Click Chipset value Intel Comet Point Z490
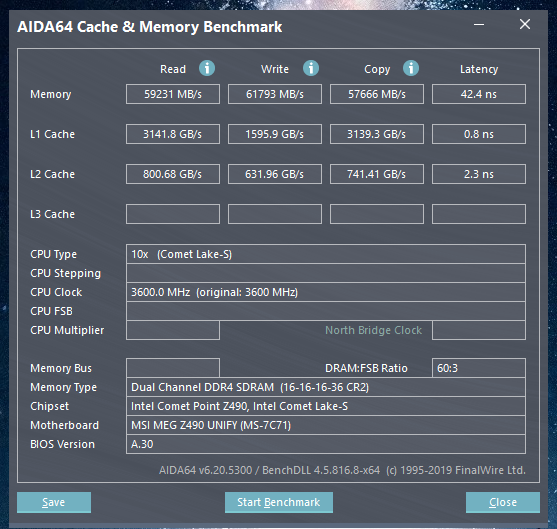Screen dimensions: 557x529 [326, 406]
